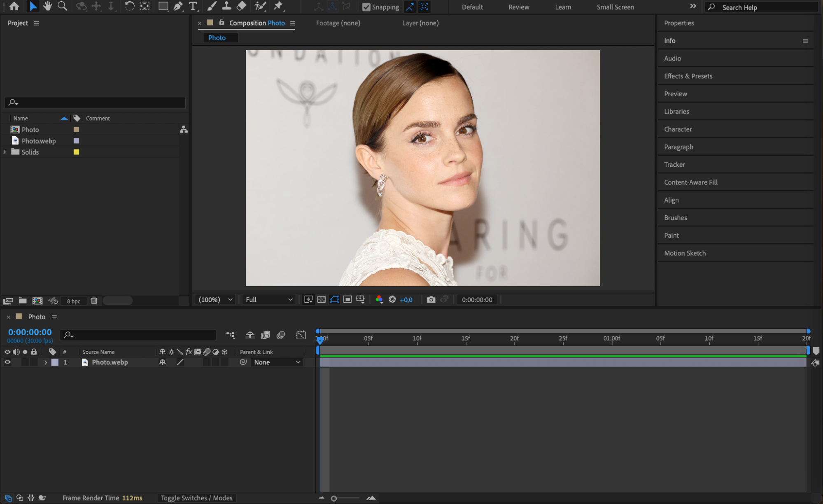Switch to the Review workspace

tap(518, 7)
